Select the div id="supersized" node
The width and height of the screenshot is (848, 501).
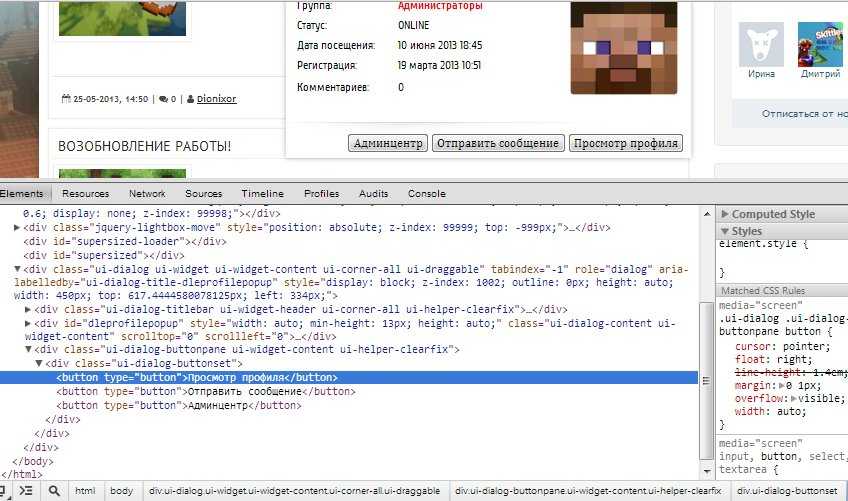[104, 255]
